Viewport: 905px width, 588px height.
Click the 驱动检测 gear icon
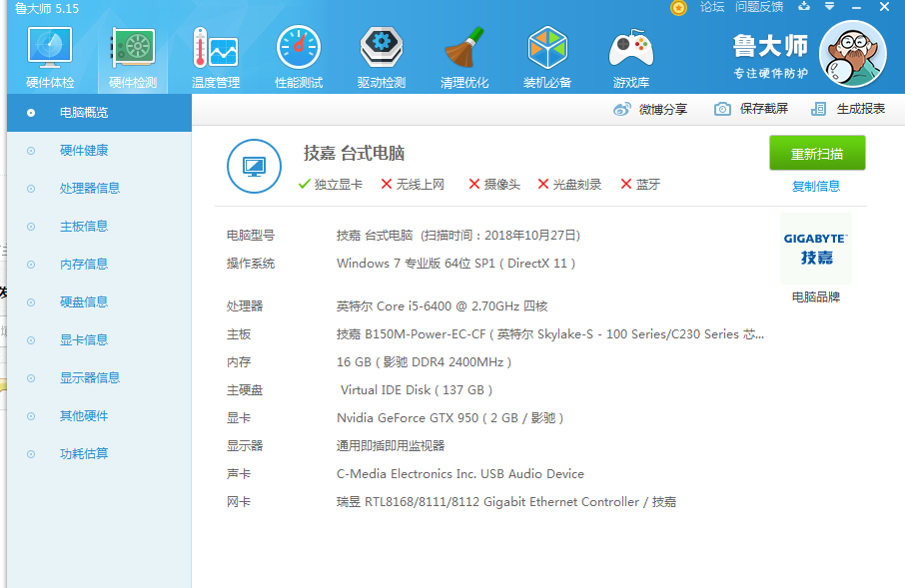381,48
